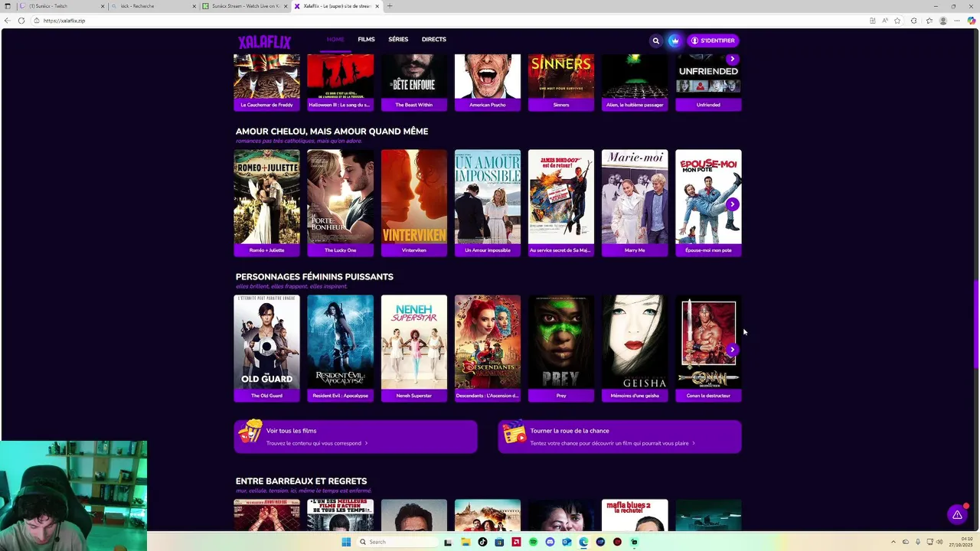Open Resident Evil : Apocalypse poster
The height and width of the screenshot is (551, 980).
point(340,342)
